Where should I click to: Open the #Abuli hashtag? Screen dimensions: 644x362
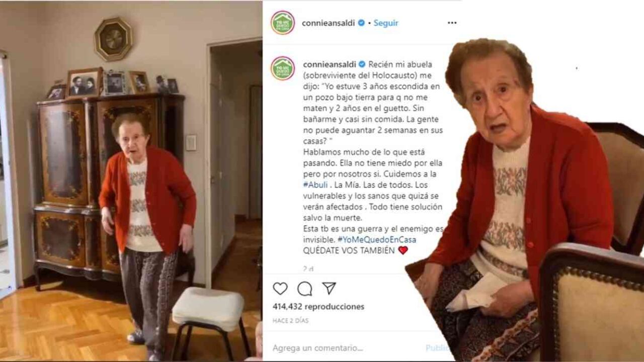click(x=315, y=185)
